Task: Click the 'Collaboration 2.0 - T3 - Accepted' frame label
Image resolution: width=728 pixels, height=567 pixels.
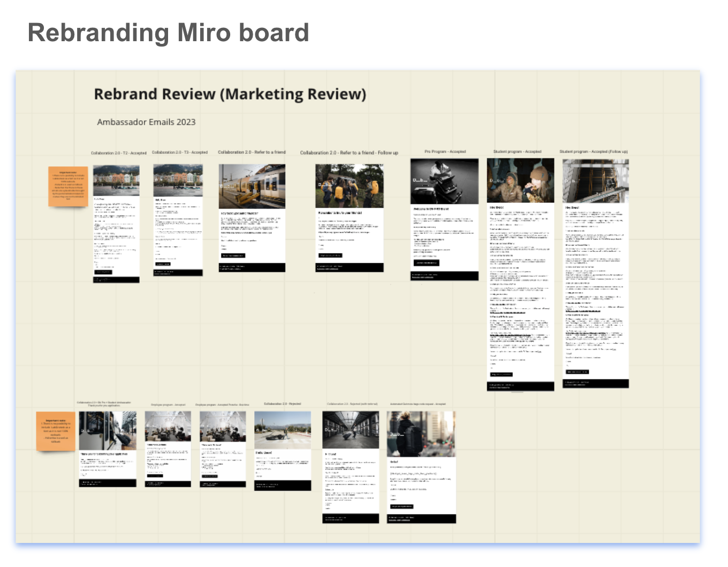Action: [x=180, y=152]
